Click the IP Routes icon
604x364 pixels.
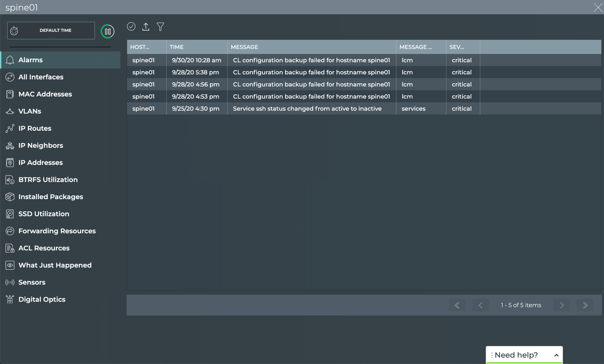tap(10, 129)
